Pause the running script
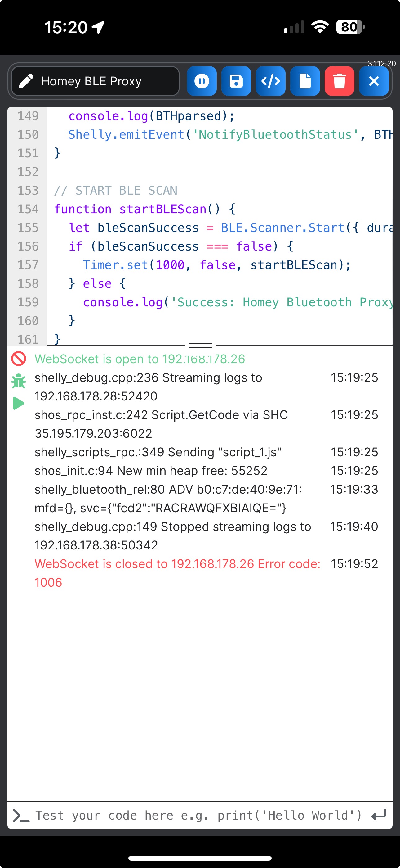 point(202,81)
